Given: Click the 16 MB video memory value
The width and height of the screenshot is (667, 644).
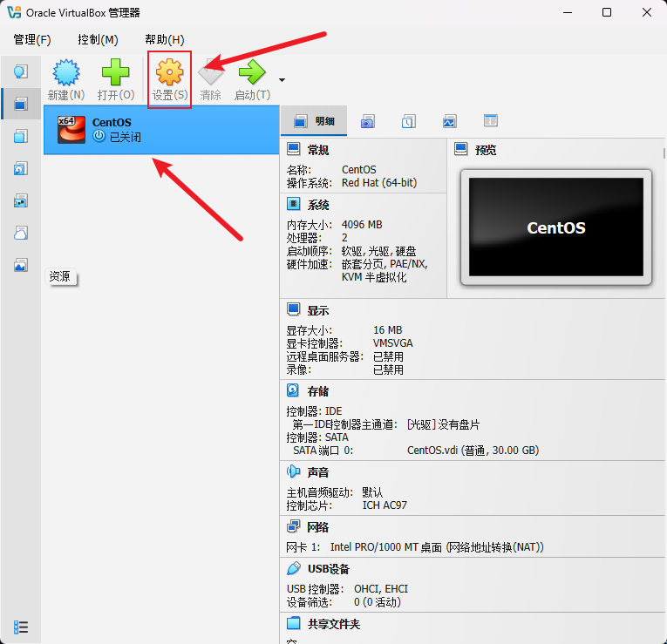Looking at the screenshot, I should click(x=387, y=330).
